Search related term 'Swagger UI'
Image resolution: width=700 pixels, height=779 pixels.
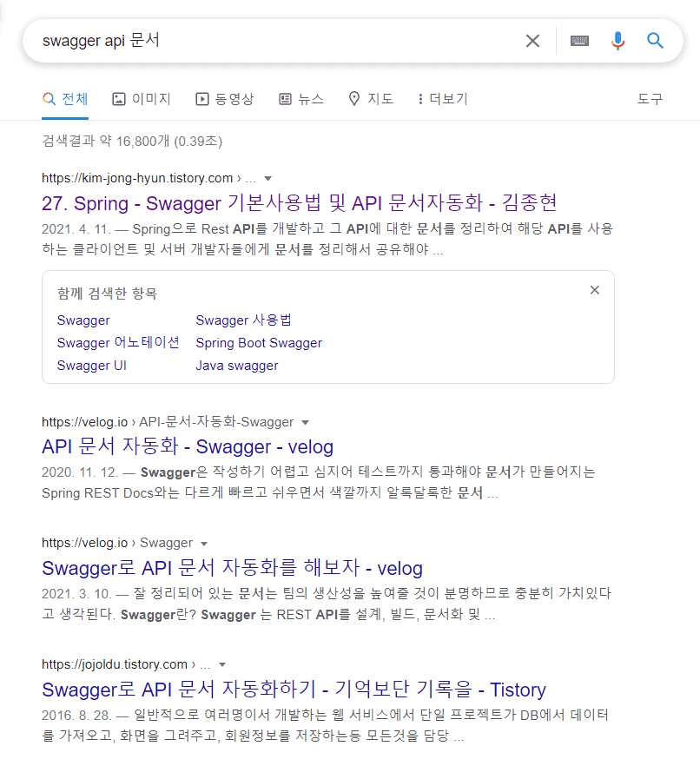(92, 366)
